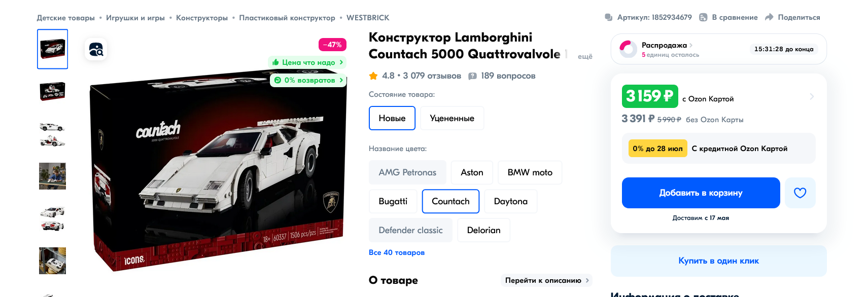Open visual similar-items search icon
The height and width of the screenshot is (297, 868).
(x=96, y=49)
